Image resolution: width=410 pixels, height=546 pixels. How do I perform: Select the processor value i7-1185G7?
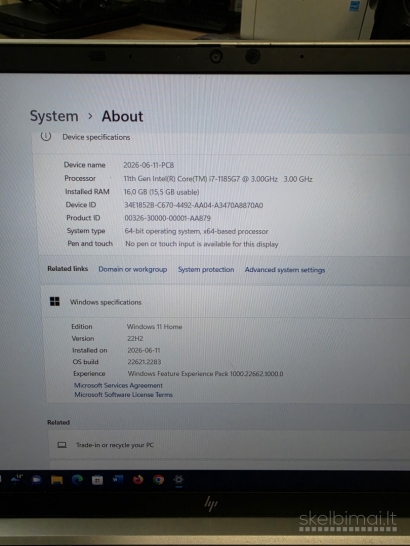(x=218, y=179)
